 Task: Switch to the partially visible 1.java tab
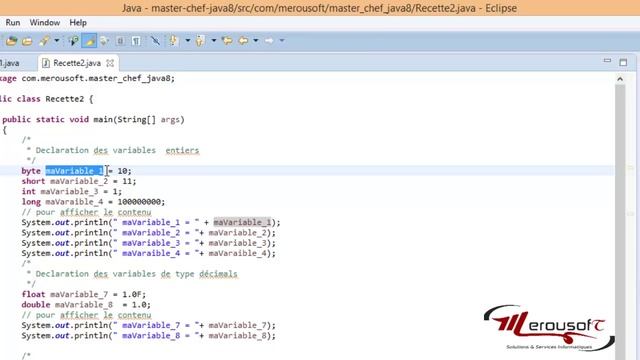10,63
